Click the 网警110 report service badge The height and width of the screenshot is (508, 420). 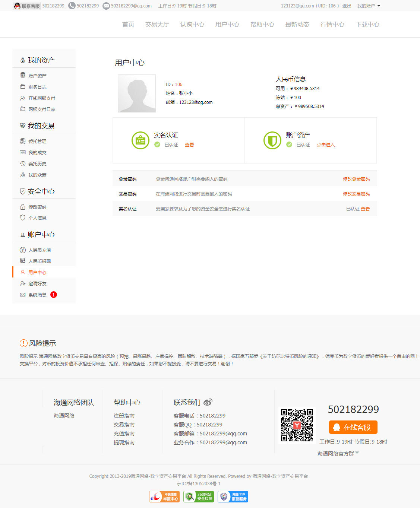233,496
